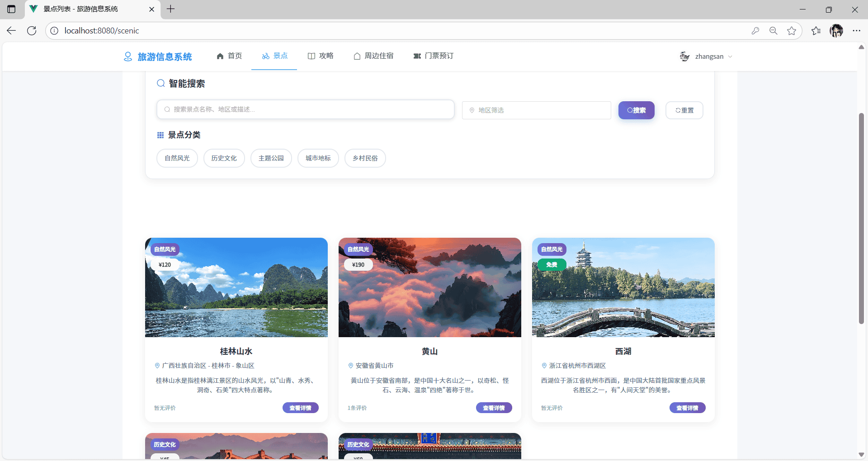Click the location pin icon for 桂林山水

point(157,366)
